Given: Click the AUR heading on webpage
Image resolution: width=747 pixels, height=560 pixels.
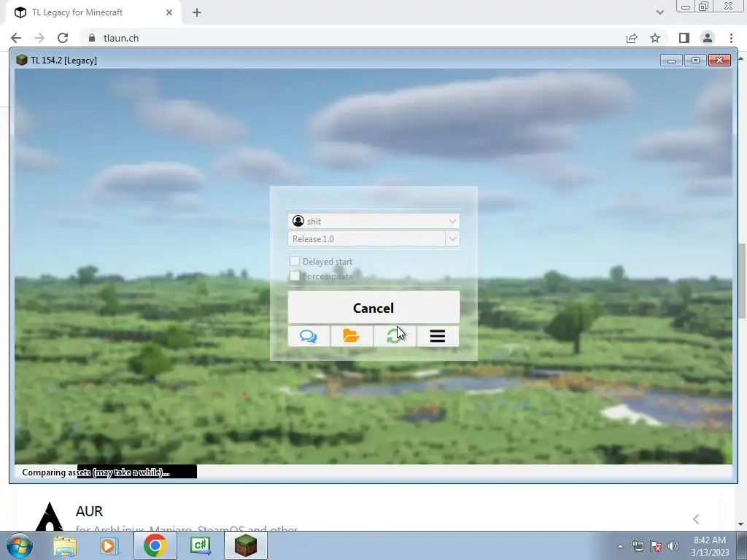Looking at the screenshot, I should 89,511.
